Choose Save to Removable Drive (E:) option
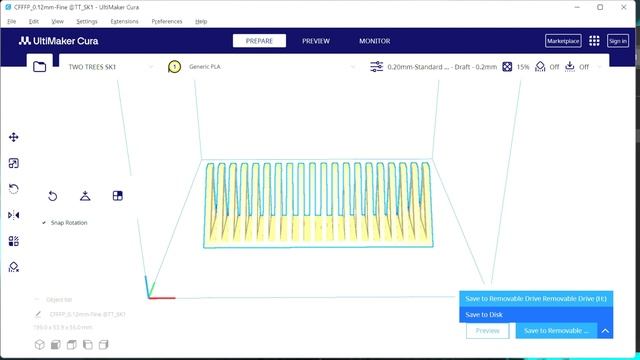This screenshot has height=360, width=640. pyautogui.click(x=536, y=299)
